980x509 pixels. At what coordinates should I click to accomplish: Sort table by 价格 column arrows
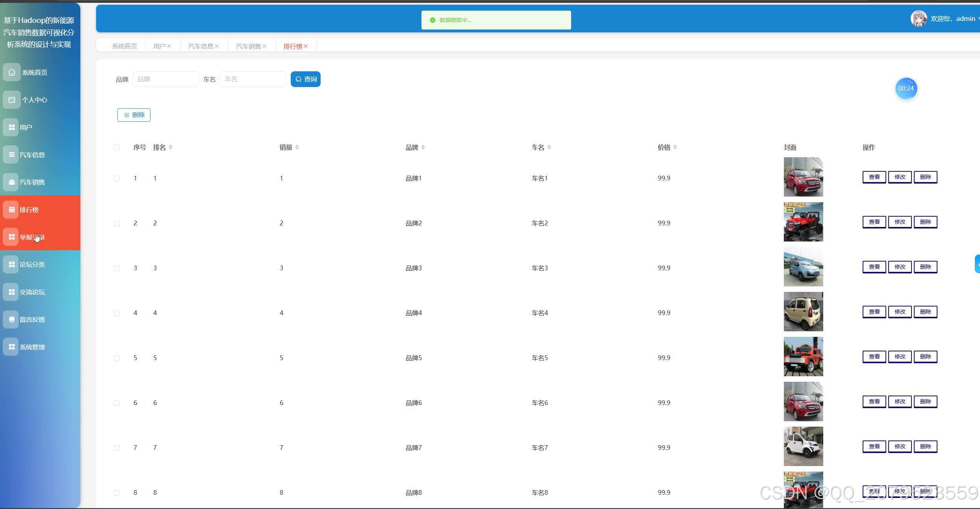coord(675,147)
